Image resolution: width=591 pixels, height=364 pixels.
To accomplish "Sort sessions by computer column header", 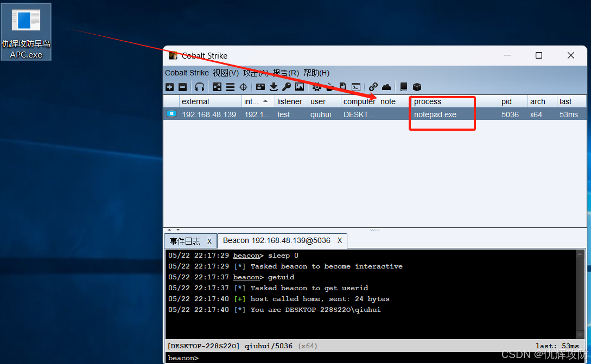I will click(x=360, y=101).
